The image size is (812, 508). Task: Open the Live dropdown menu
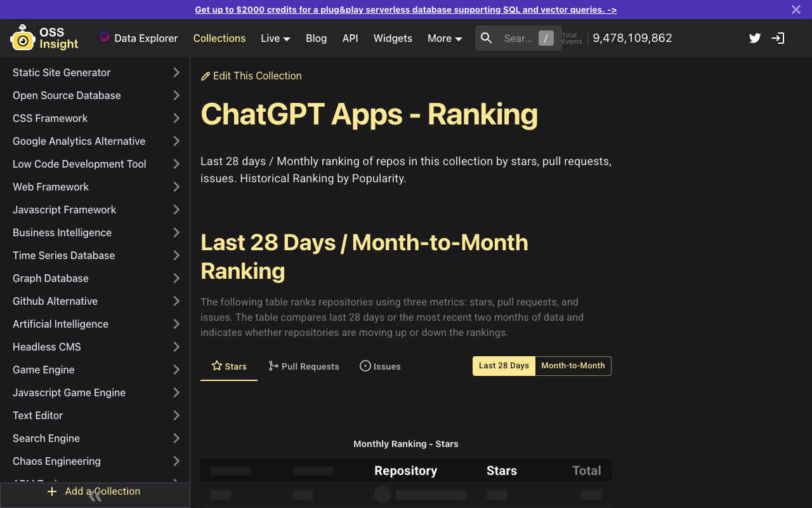[275, 38]
